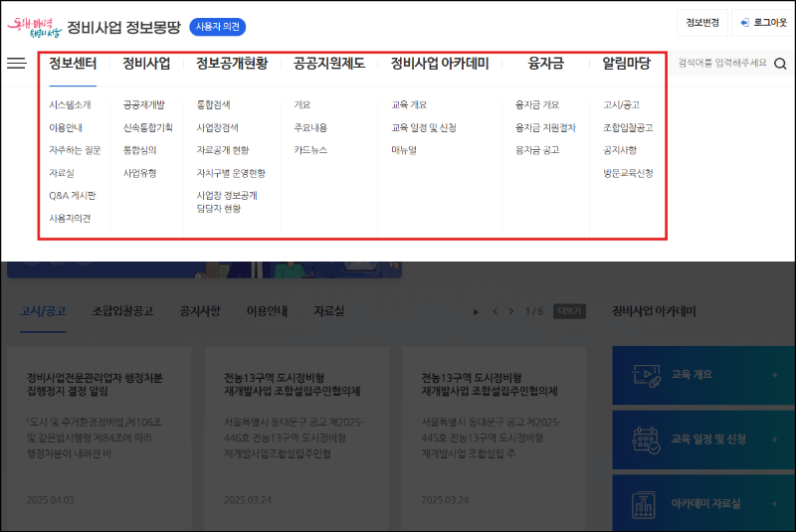The width and height of the screenshot is (796, 532).
Task: Select 주요내용 submenu item
Action: [x=310, y=128]
